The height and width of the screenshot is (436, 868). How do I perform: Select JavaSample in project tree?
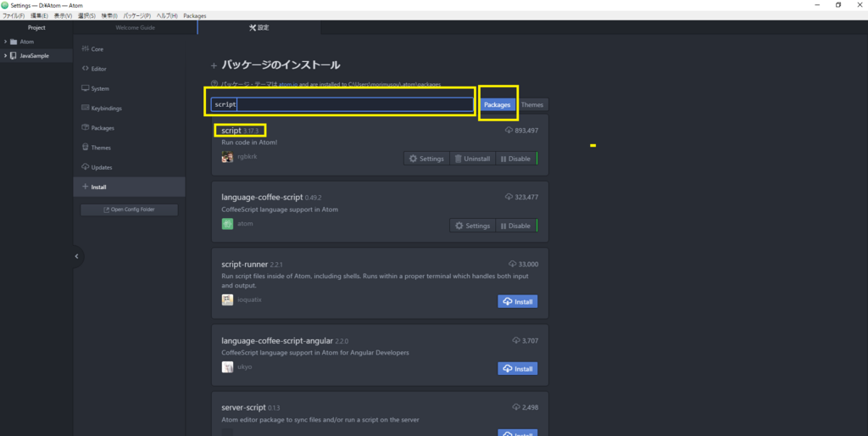34,56
